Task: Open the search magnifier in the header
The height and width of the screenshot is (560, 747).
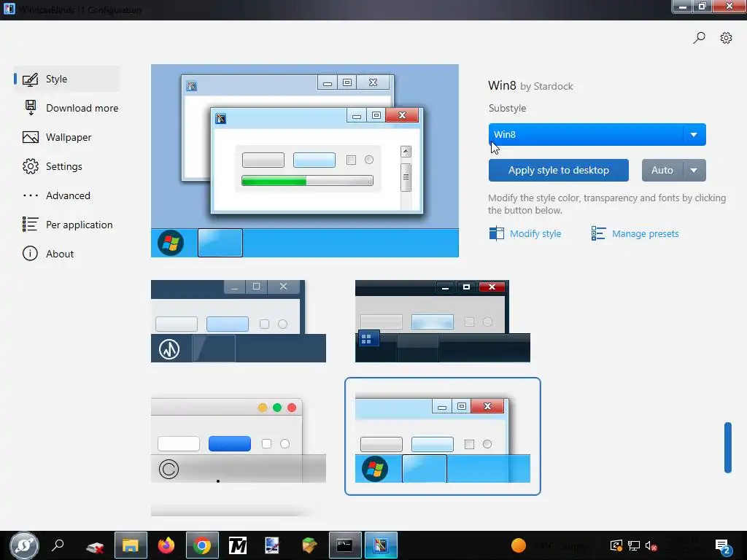Action: [x=699, y=38]
